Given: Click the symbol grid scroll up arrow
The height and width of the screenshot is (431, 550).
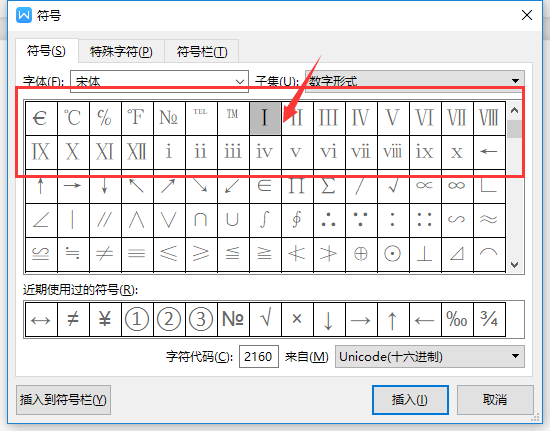Looking at the screenshot, I should 515,110.
